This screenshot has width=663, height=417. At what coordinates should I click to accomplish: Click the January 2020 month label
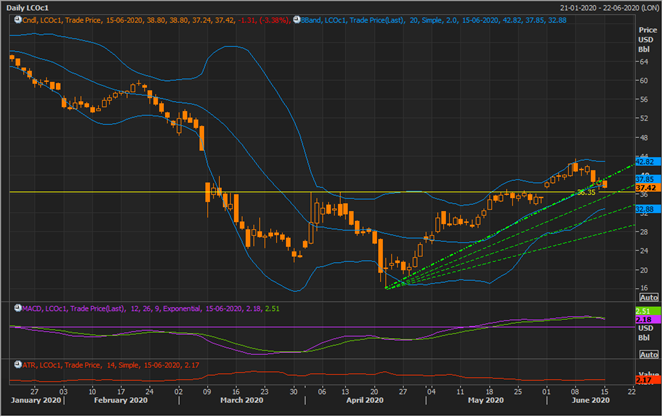[x=36, y=400]
